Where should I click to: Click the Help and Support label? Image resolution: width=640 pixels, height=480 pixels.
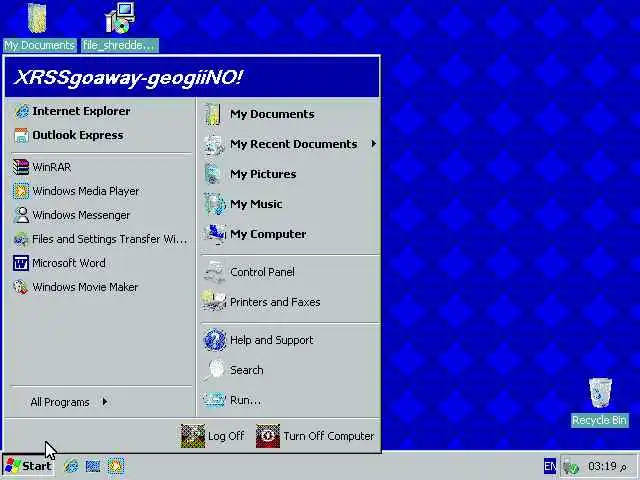coord(272,340)
